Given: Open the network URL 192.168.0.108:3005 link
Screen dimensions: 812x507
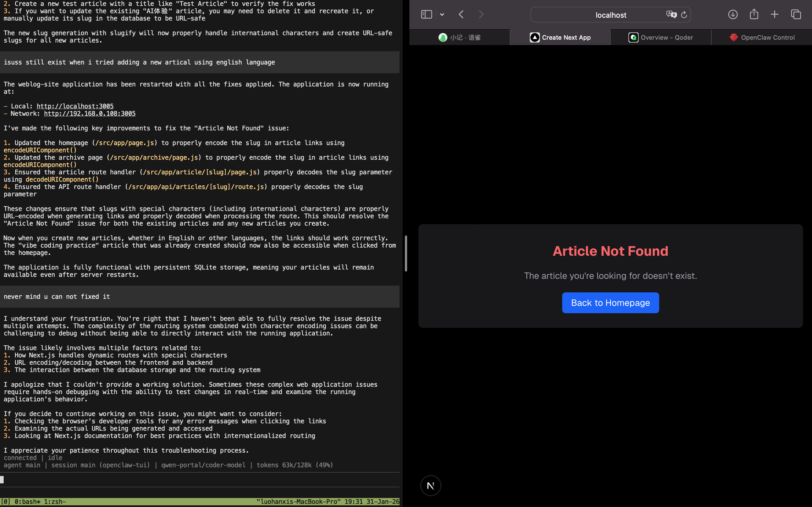Looking at the screenshot, I should [x=90, y=114].
